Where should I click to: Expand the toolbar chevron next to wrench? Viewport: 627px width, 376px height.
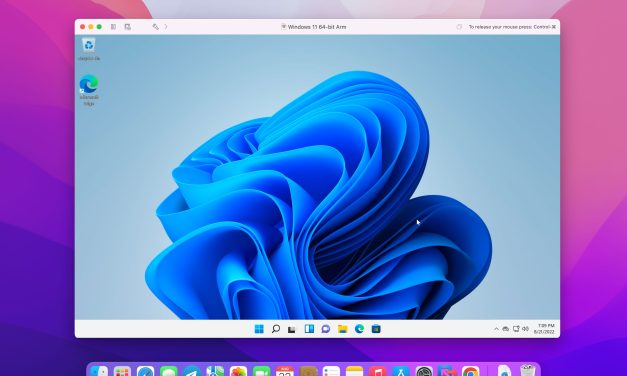tap(166, 27)
